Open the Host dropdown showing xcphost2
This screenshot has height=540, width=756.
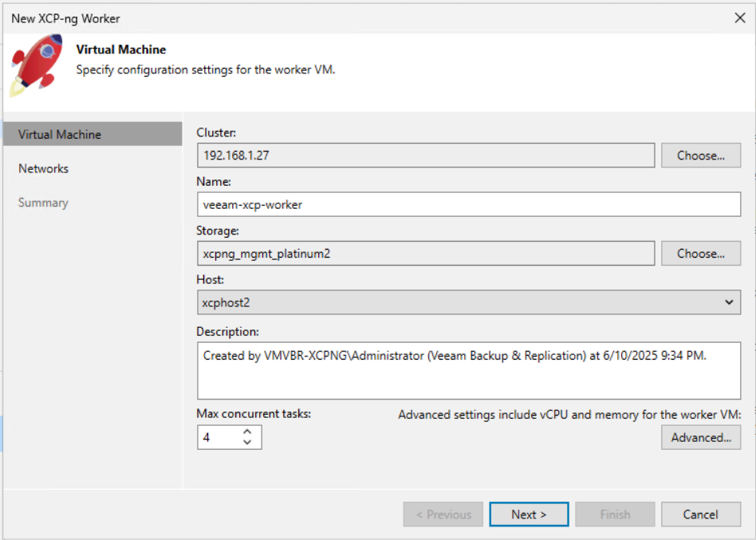pos(469,303)
